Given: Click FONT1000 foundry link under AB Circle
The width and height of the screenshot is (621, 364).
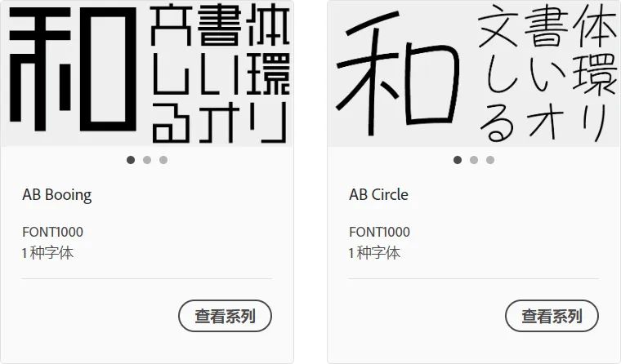Looking at the screenshot, I should coord(379,232).
